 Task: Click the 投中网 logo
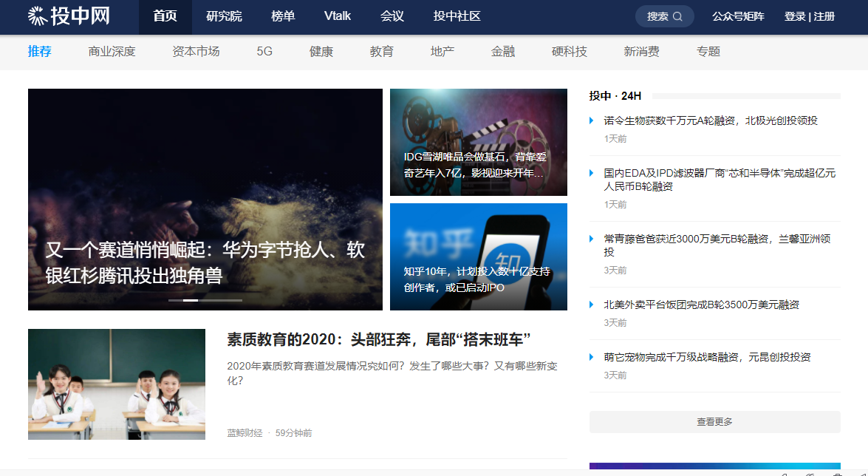[69, 16]
